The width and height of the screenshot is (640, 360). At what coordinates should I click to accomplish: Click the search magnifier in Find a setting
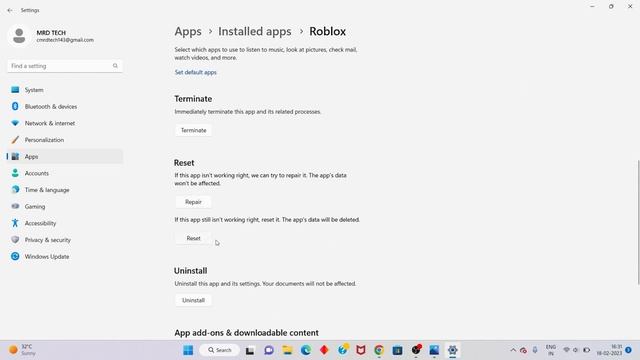115,66
